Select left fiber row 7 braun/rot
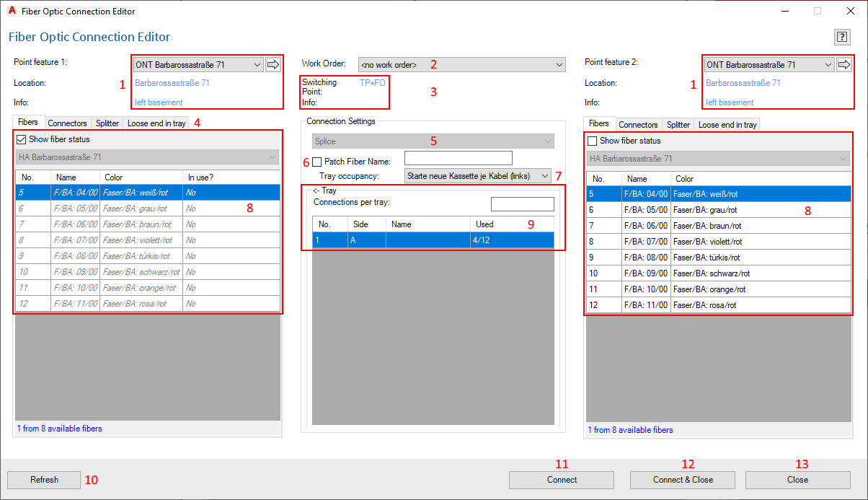The height and width of the screenshot is (500, 868). coord(148,224)
